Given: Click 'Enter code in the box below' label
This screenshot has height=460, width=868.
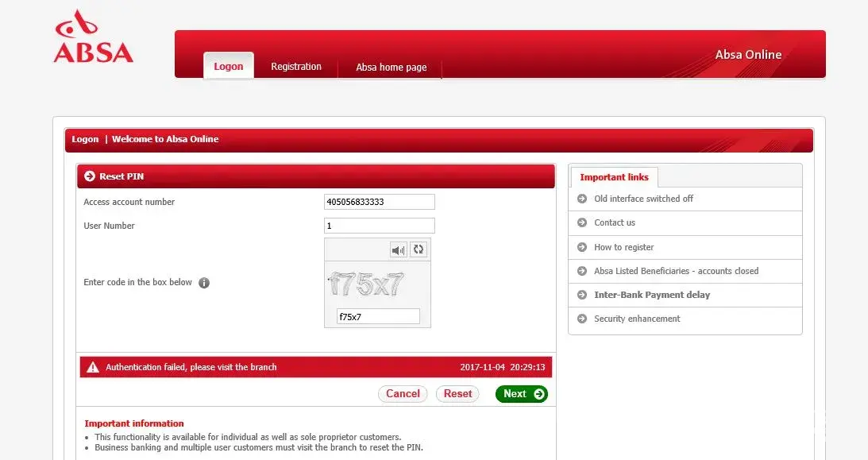Looking at the screenshot, I should 138,282.
